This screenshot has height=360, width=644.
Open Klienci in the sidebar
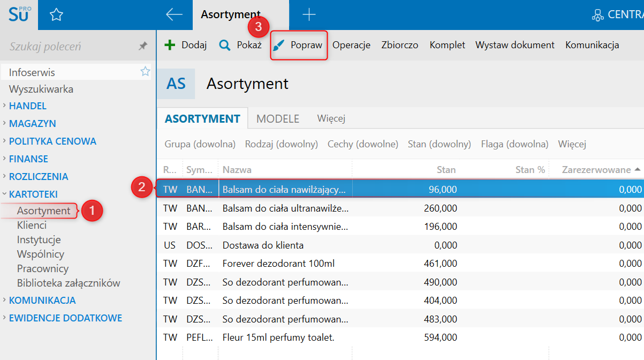32,226
